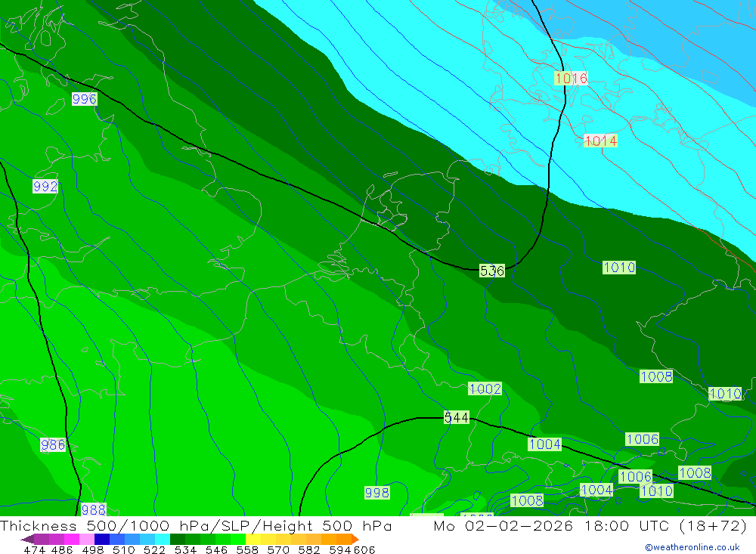Click legend value 486
Image resolution: width=756 pixels, height=554 pixels.
(62, 549)
